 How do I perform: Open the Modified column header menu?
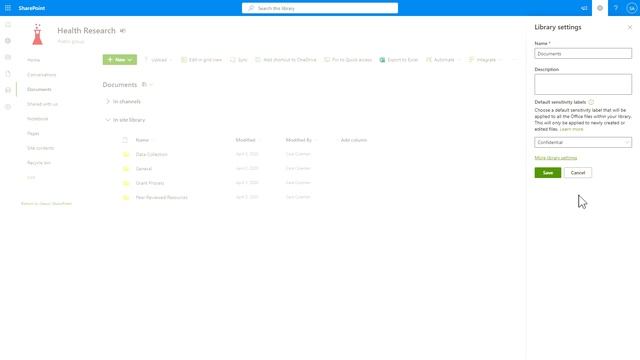pos(247,140)
